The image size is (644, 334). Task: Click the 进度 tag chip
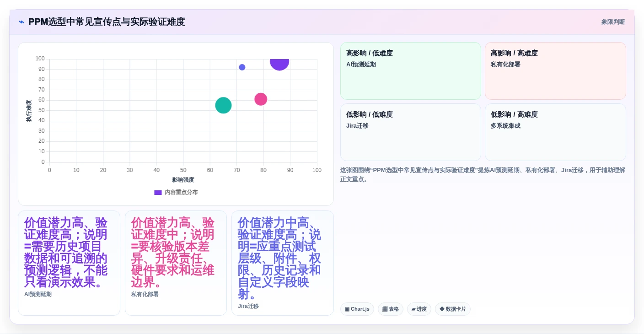tap(419, 309)
